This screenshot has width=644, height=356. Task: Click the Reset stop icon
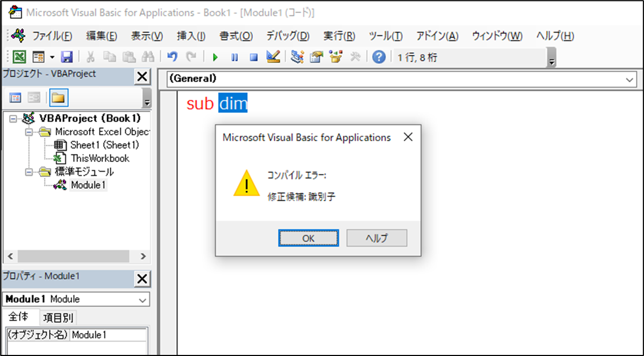(254, 57)
